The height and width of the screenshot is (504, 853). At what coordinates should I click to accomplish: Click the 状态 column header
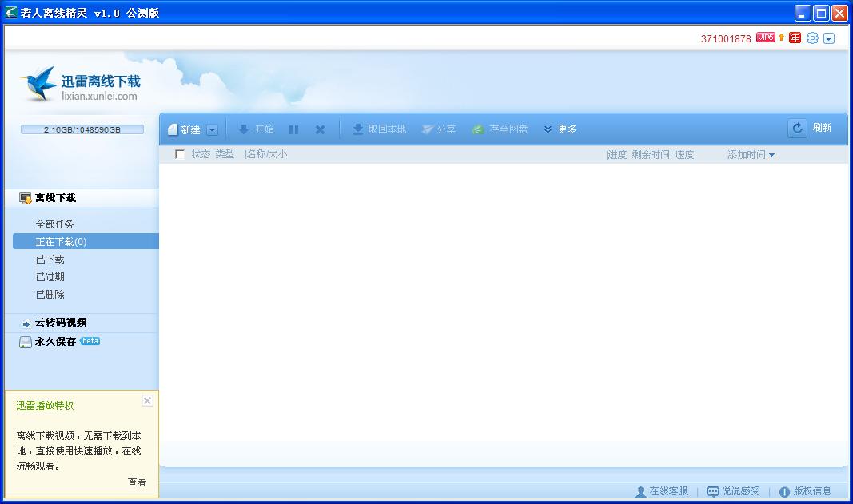click(x=201, y=154)
